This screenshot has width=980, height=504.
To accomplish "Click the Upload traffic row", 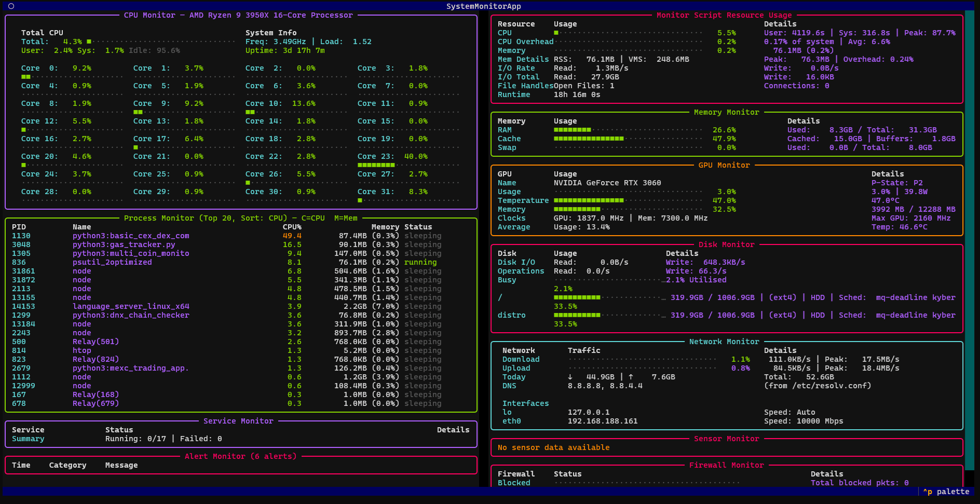I will coord(727,368).
